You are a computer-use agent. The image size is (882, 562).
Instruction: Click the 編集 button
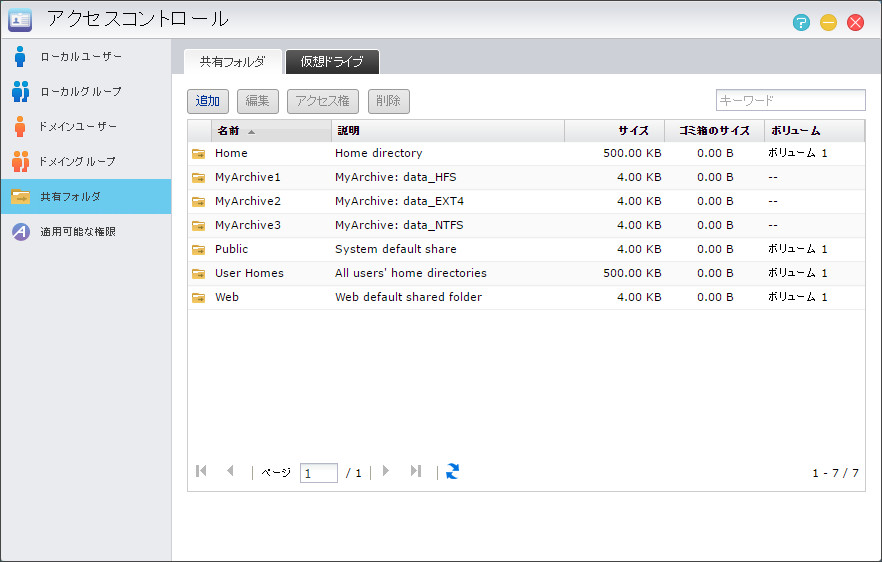click(258, 101)
